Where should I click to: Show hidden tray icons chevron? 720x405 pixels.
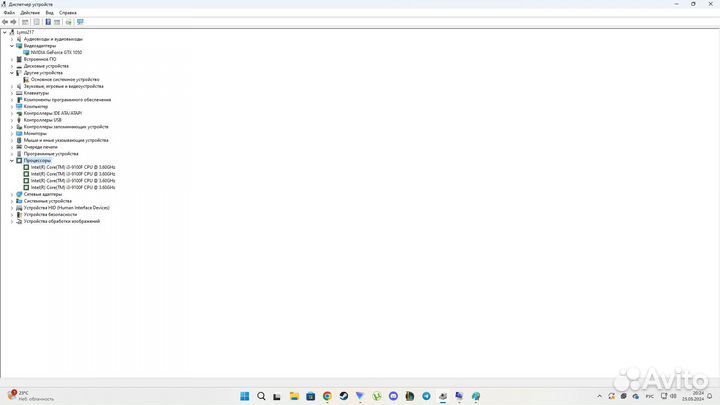tap(600, 396)
